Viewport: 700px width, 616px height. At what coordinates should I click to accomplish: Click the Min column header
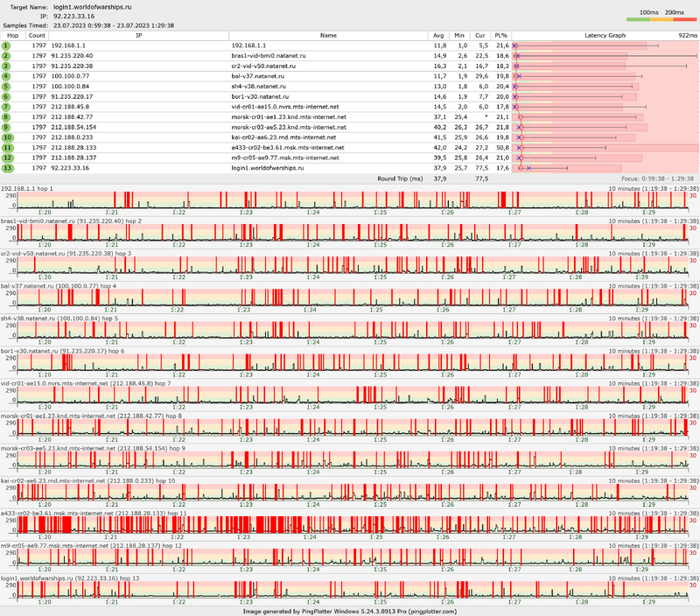tap(459, 35)
